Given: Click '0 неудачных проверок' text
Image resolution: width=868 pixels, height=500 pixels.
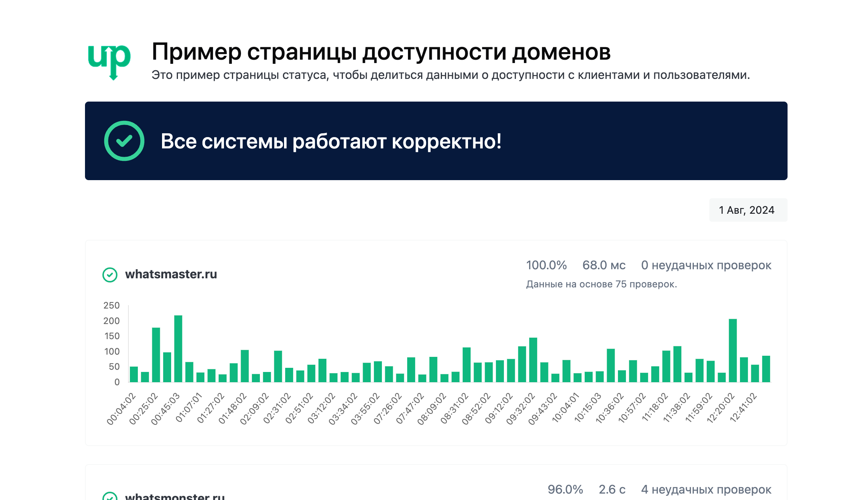Looking at the screenshot, I should click(706, 265).
